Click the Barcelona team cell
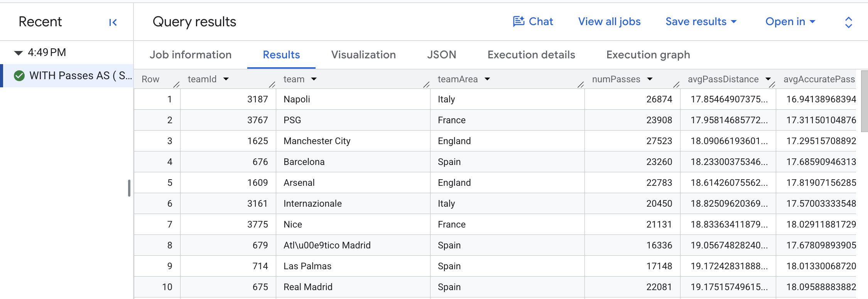 tap(353, 162)
